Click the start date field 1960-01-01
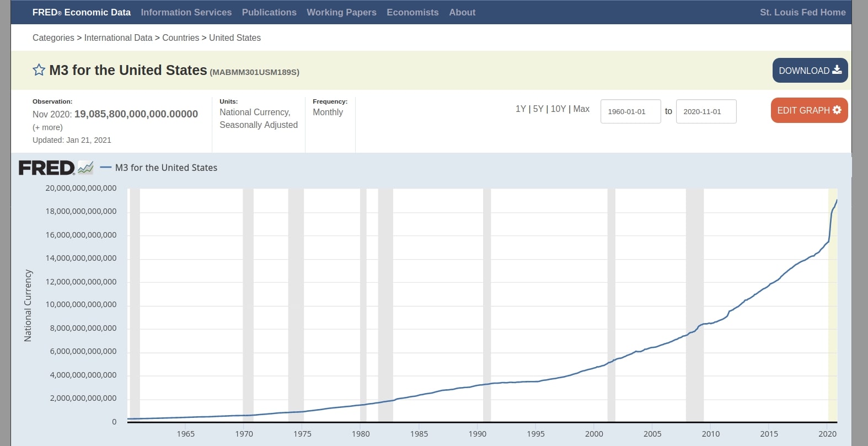This screenshot has width=868, height=446. 630,111
